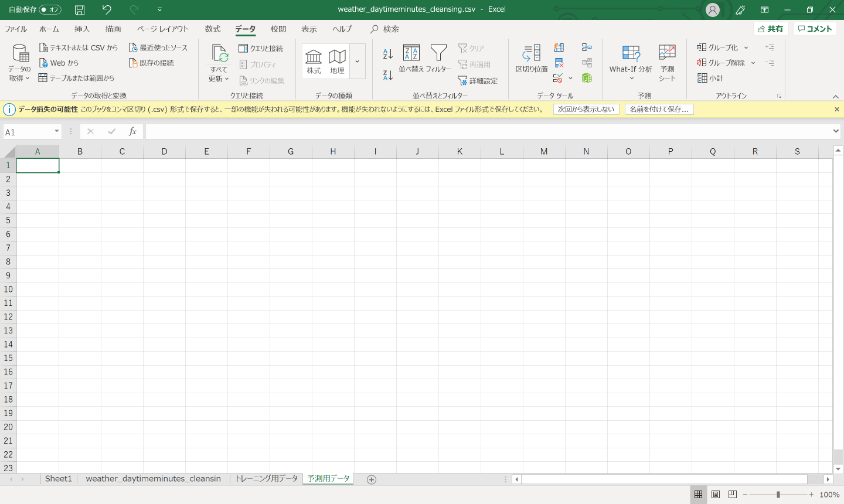Switch to 校閲 ribbon tab
The height and width of the screenshot is (504, 844).
pyautogui.click(x=278, y=29)
